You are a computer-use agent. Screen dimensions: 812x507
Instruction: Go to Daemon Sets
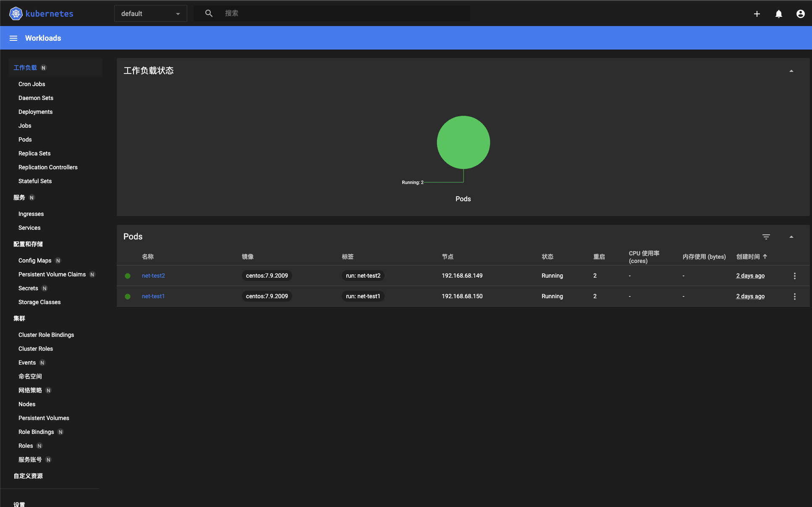point(36,98)
